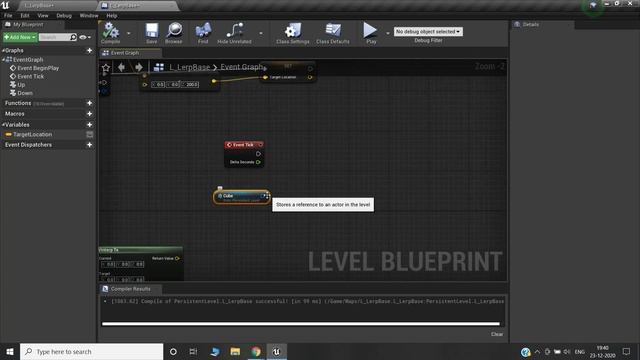Select the Compiler Results tab

coord(131,289)
